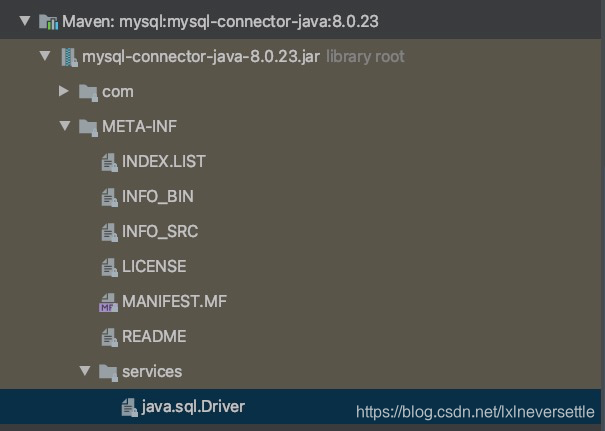Select the INFO_BIN file name
Screen dimensions: 605x431
tap(158, 197)
